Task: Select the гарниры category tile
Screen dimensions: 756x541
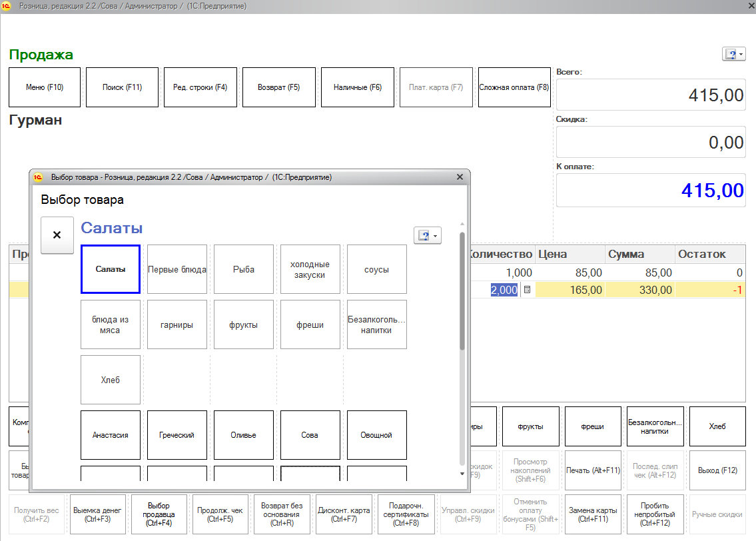Action: tap(177, 324)
